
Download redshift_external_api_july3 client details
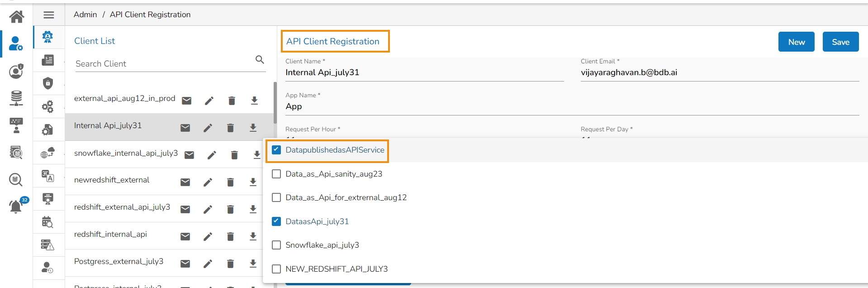(x=253, y=209)
